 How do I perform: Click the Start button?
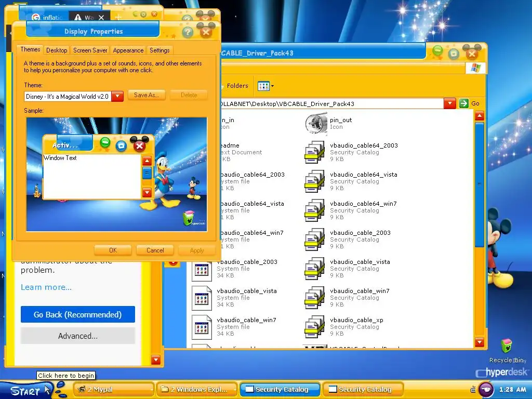click(25, 390)
